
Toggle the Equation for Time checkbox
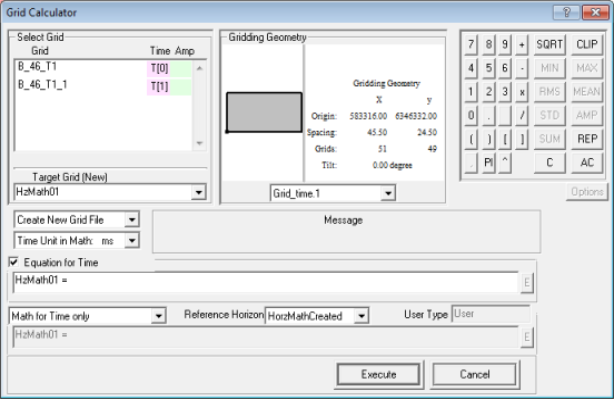(x=13, y=262)
